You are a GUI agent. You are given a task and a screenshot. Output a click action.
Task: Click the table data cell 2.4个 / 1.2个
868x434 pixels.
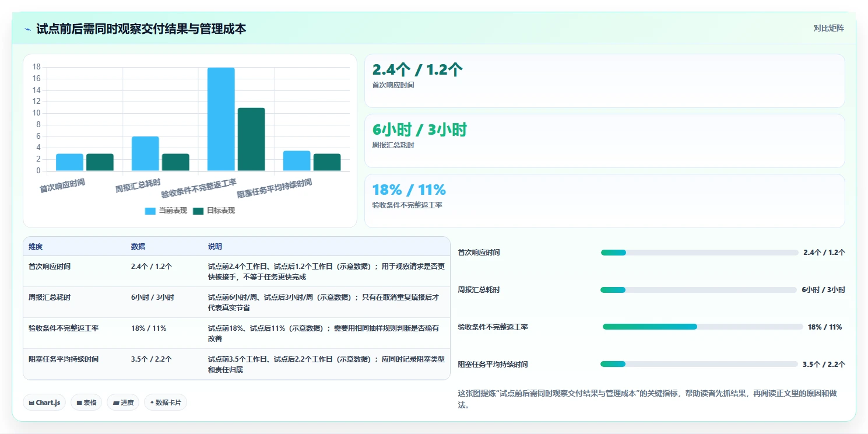152,266
